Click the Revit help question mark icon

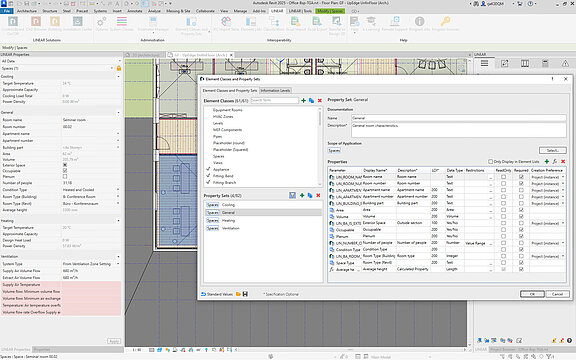[x=530, y=4]
